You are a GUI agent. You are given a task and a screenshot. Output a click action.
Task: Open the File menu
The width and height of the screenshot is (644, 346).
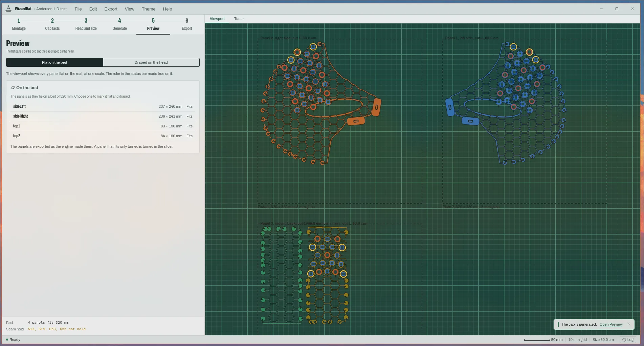[78, 9]
